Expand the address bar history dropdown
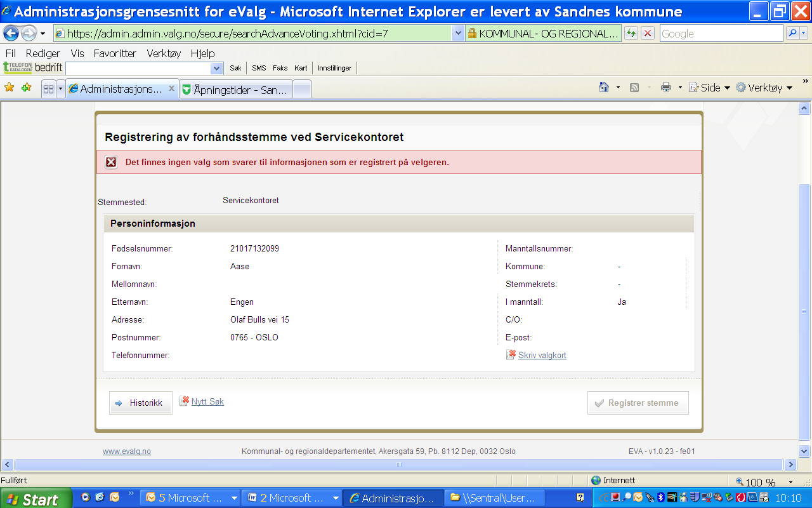This screenshot has height=508, width=812. [458, 34]
